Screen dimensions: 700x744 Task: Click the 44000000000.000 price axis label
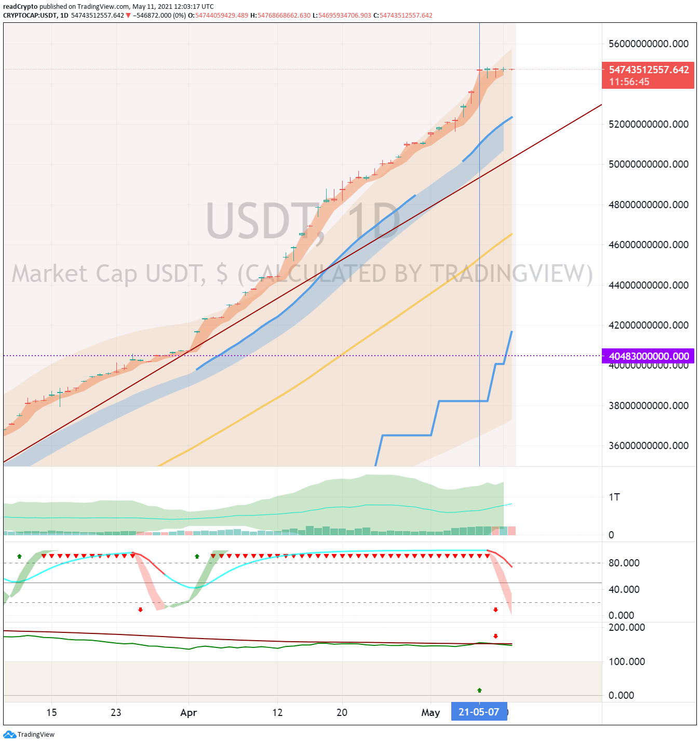pyautogui.click(x=649, y=285)
